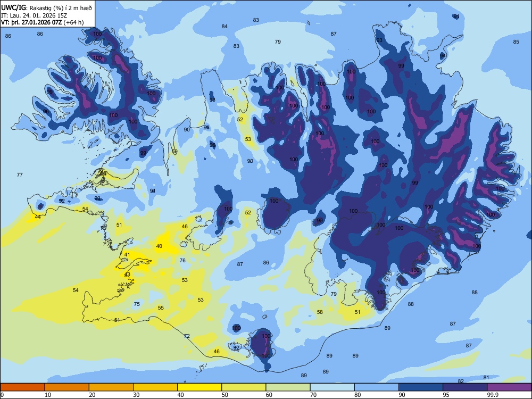Click the humidity value '43' on the map

(x=127, y=274)
